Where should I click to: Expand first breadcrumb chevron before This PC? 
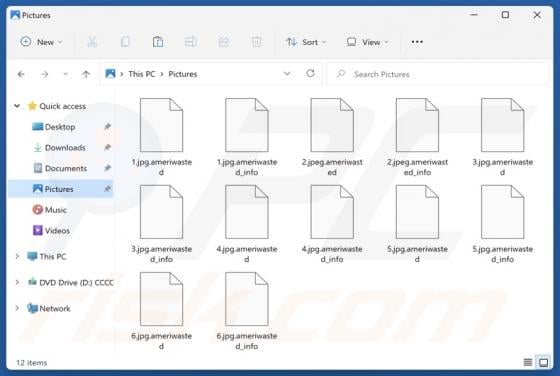pyautogui.click(x=122, y=74)
